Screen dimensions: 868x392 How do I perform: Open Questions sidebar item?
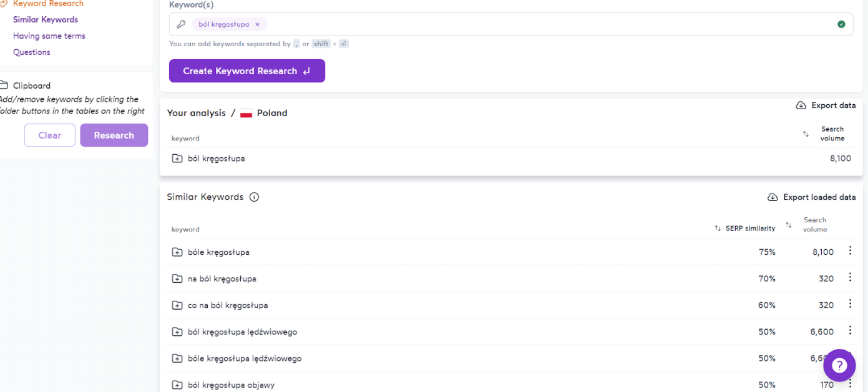click(x=32, y=52)
